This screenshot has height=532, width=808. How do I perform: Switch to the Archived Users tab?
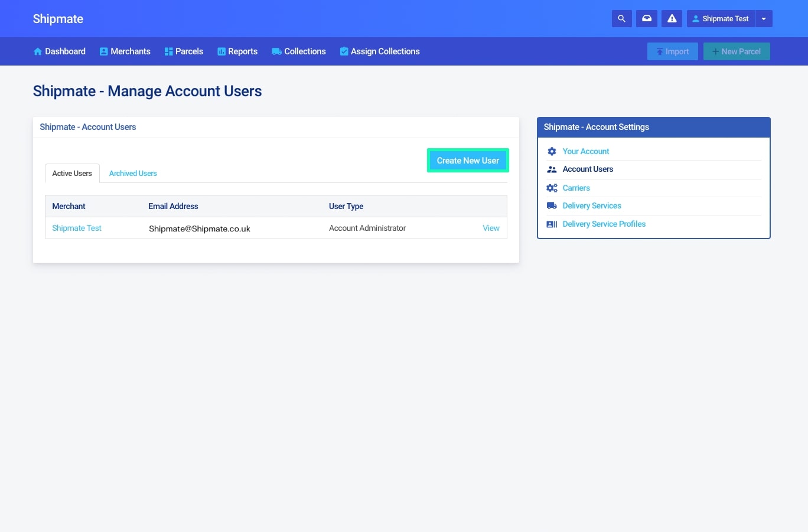[133, 174]
